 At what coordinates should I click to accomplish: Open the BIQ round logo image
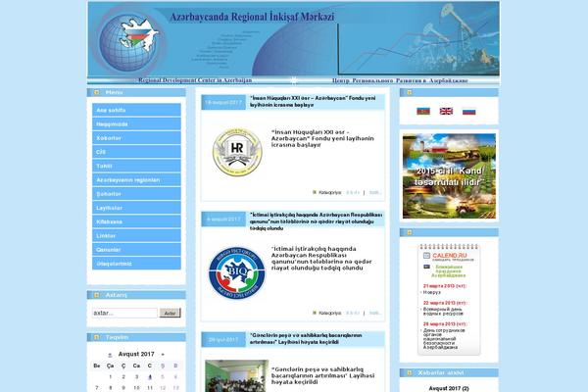click(236, 272)
